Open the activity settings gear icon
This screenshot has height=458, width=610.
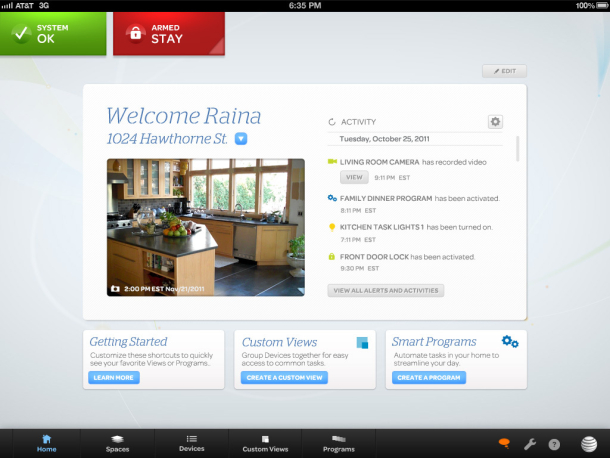(x=495, y=122)
